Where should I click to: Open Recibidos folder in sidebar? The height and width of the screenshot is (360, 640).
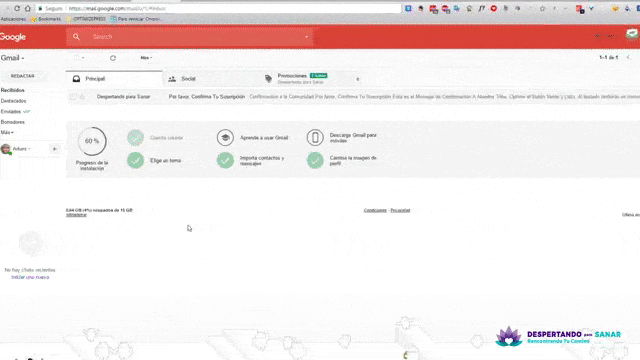pos(13,90)
